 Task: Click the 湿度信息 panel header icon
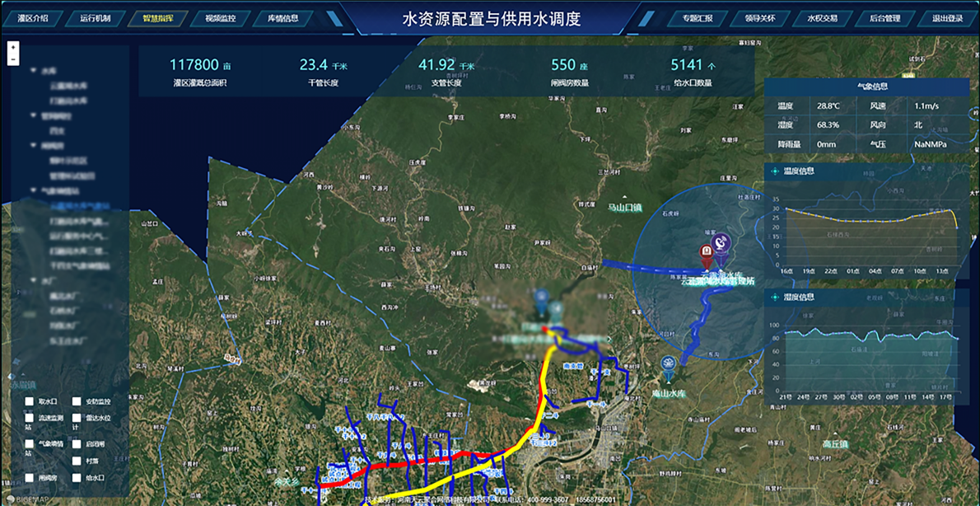[775, 297]
